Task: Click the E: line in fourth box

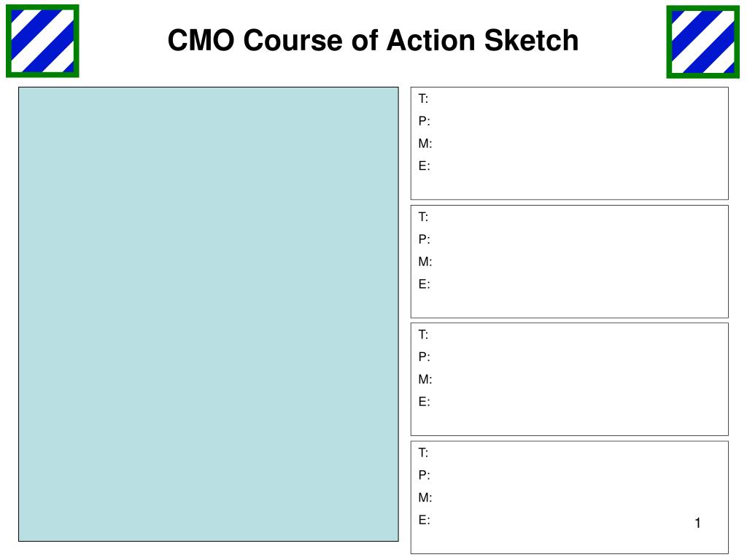Action: (x=424, y=519)
